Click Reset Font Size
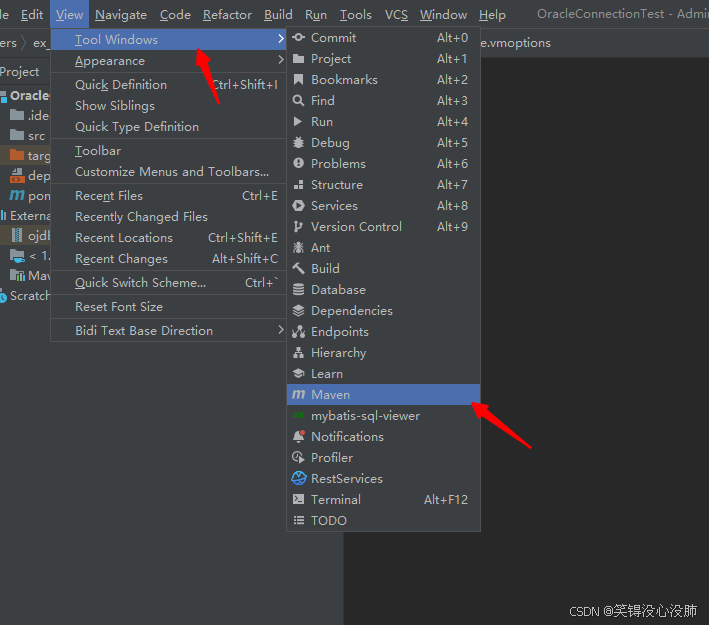The height and width of the screenshot is (625, 709). [x=168, y=307]
